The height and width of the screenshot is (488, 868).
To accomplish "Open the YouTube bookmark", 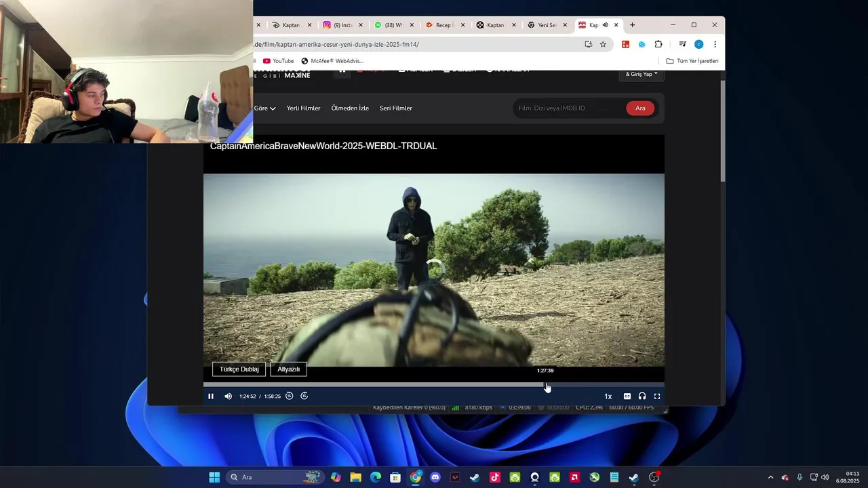I will (x=278, y=61).
